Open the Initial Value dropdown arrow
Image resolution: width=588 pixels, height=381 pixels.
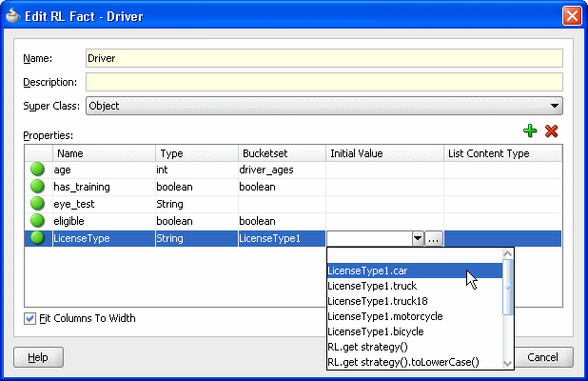[418, 238]
